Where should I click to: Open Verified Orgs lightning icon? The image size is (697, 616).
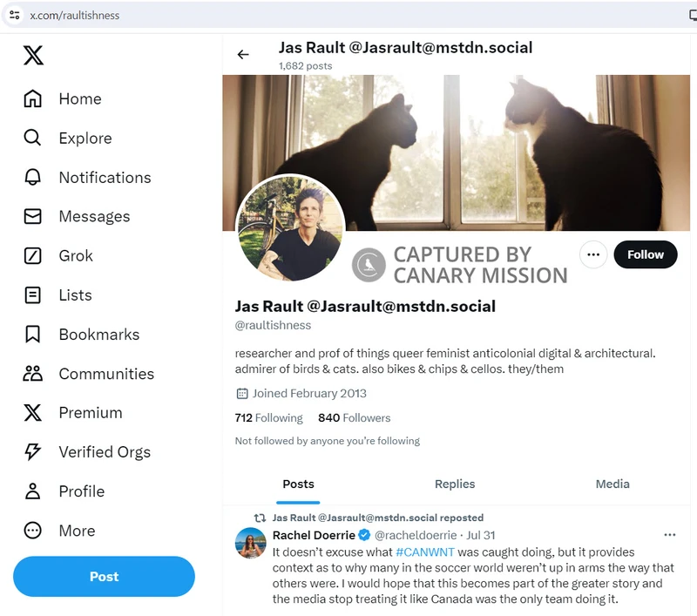[x=32, y=451]
